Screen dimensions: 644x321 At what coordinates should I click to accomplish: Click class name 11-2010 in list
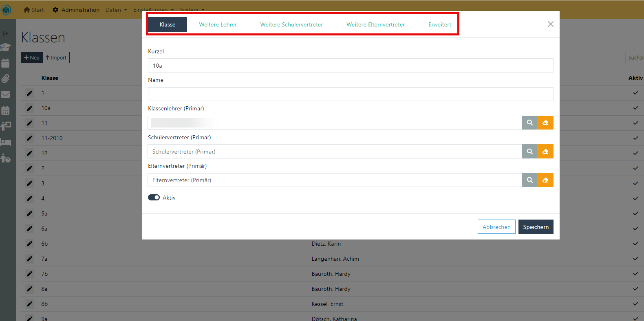point(52,138)
